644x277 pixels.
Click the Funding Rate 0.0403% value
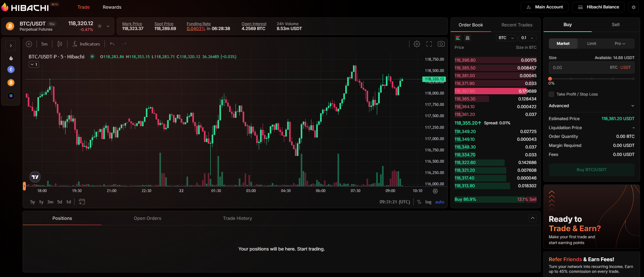(x=196, y=29)
